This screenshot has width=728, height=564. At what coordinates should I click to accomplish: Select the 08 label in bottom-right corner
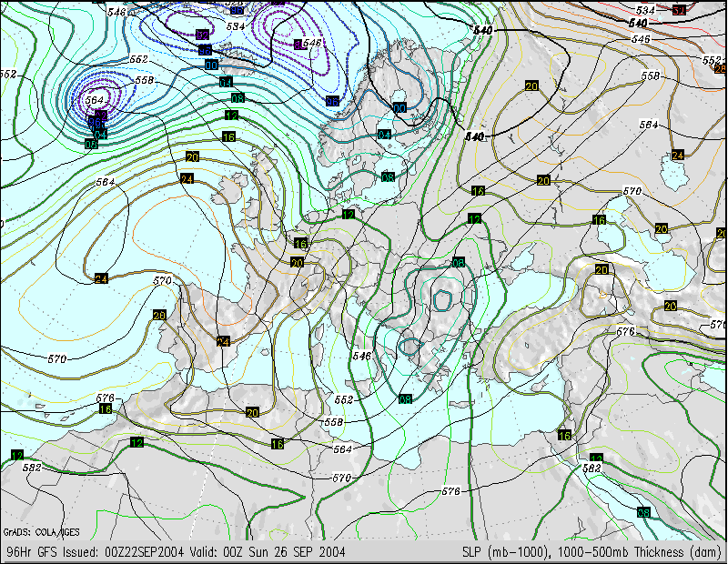pos(643,512)
